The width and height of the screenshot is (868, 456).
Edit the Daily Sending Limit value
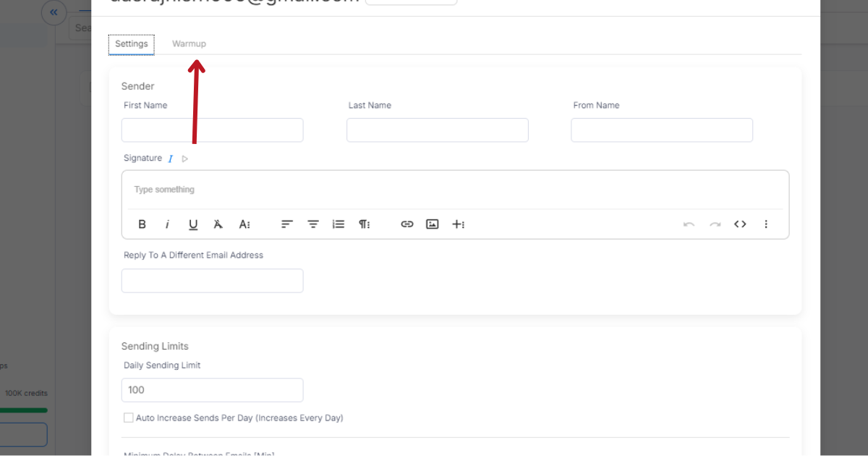212,390
